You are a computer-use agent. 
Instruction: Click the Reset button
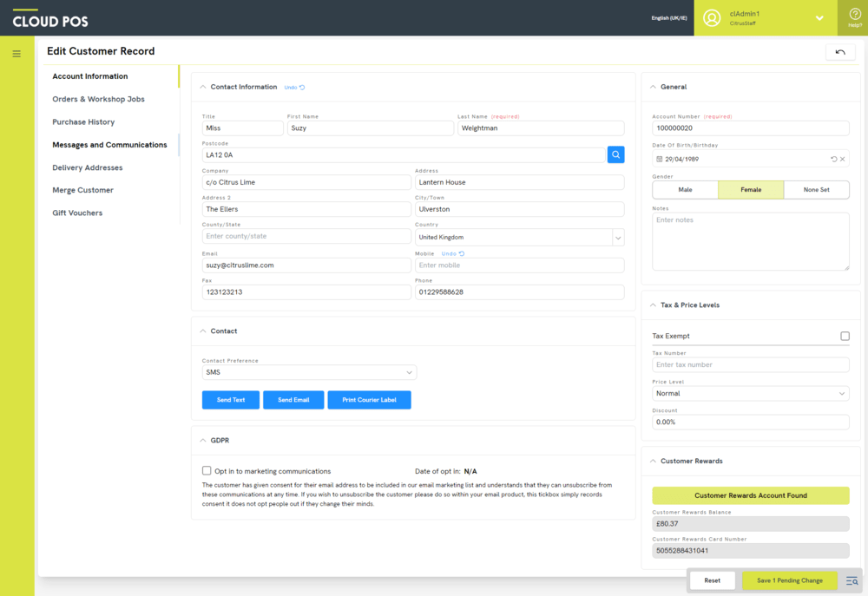713,580
